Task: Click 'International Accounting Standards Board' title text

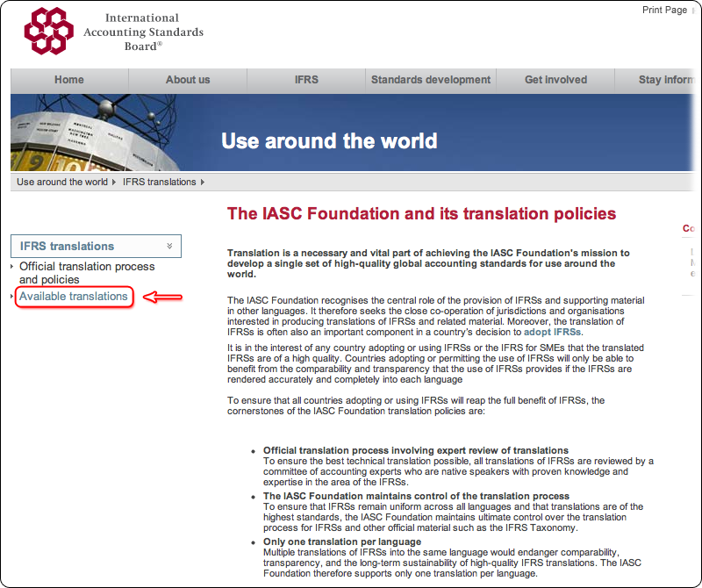Action: (x=143, y=32)
